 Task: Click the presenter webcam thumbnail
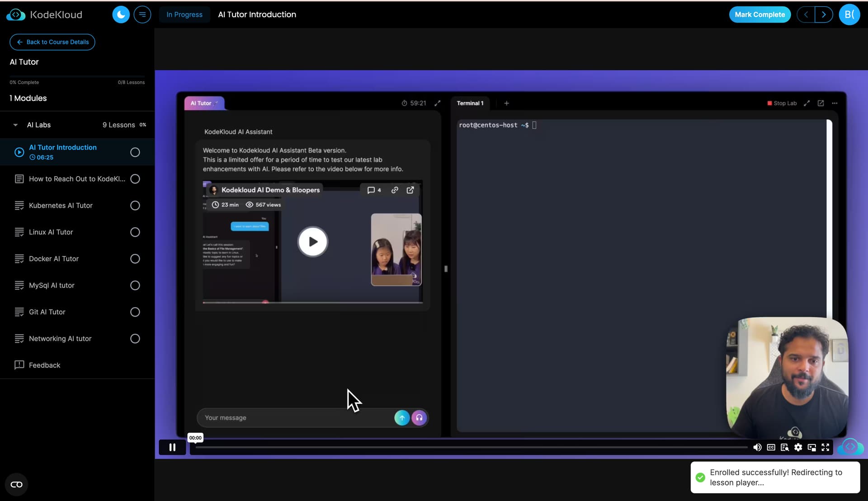tap(787, 379)
